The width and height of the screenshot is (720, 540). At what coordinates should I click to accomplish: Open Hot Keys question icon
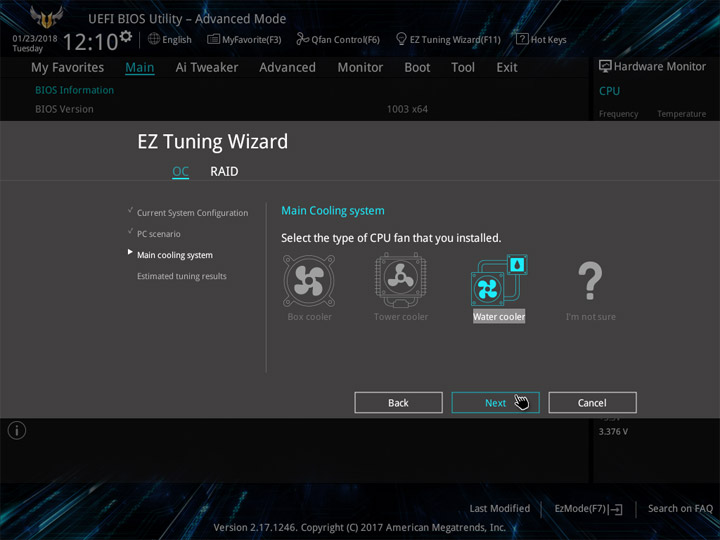522,39
